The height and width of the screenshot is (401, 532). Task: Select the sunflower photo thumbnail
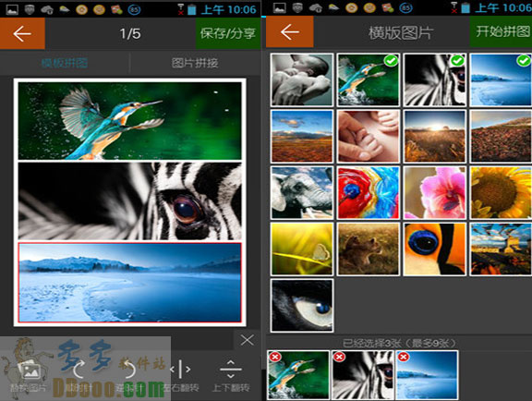(501, 193)
